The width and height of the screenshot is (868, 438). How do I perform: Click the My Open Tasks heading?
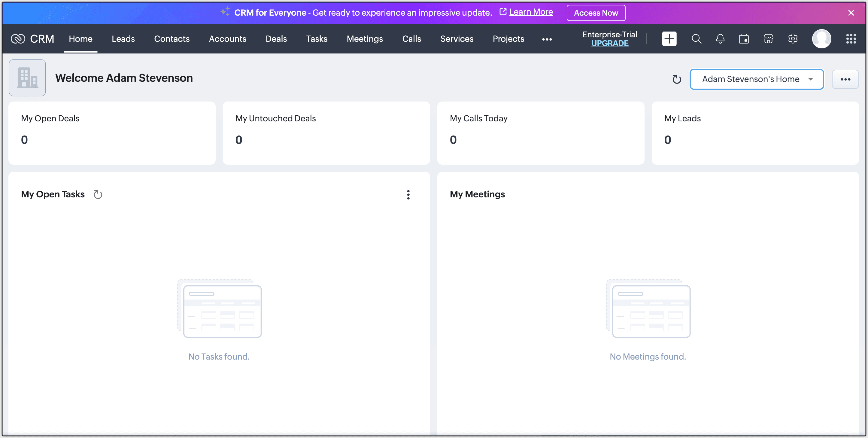point(53,194)
